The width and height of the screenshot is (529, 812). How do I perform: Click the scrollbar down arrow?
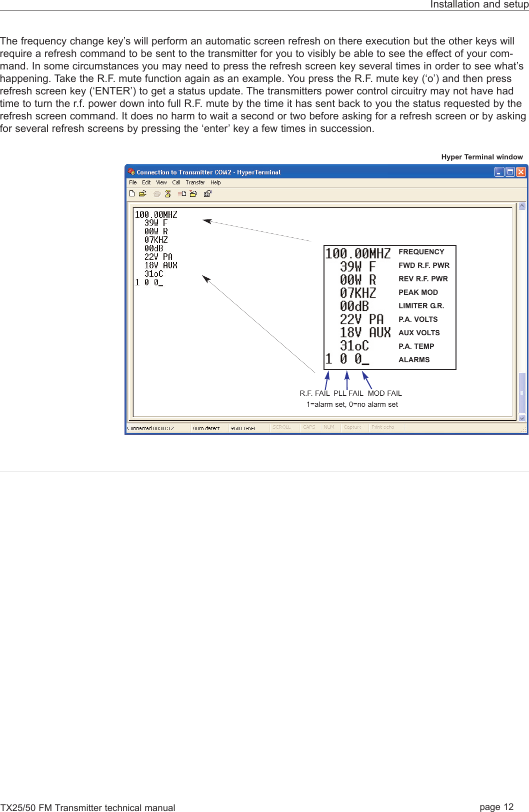(x=522, y=418)
